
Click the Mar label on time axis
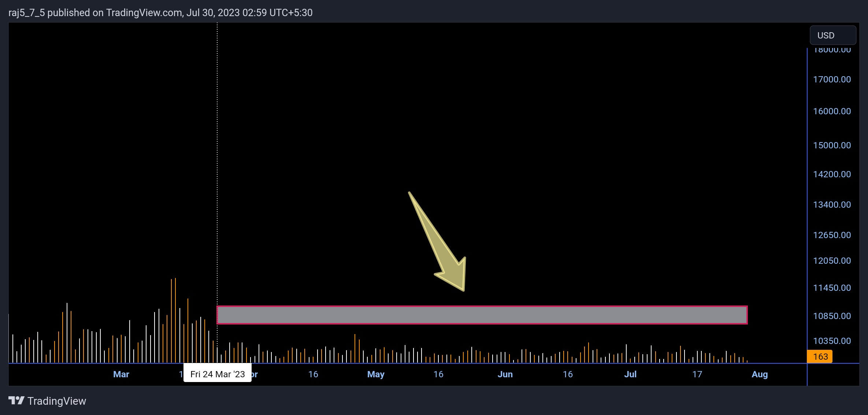click(x=121, y=374)
